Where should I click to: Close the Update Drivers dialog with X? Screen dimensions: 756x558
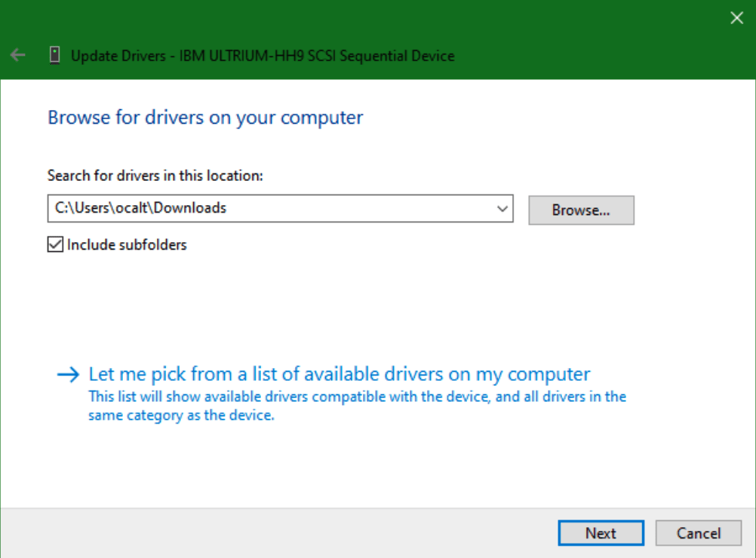pyautogui.click(x=736, y=18)
